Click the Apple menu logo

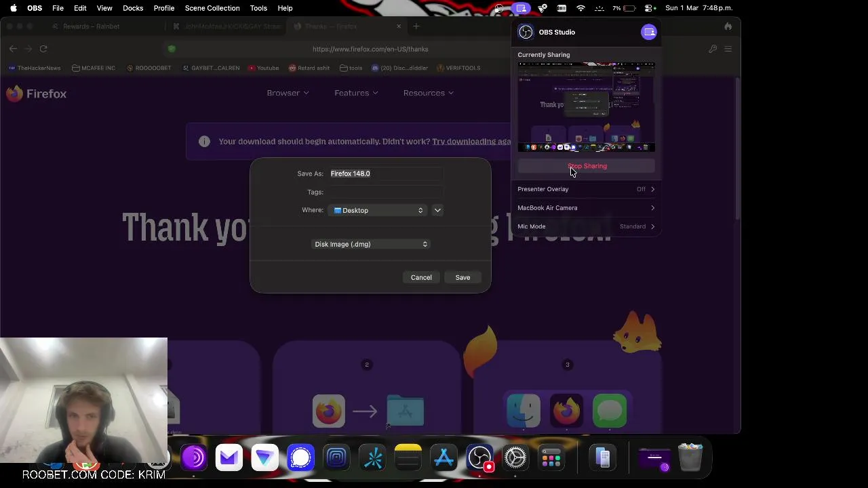point(13,8)
